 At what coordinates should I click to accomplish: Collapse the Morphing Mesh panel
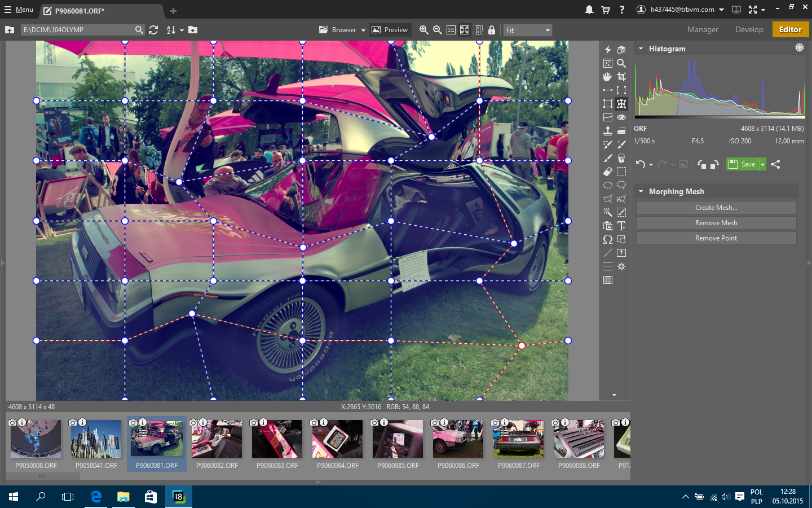pos(641,191)
